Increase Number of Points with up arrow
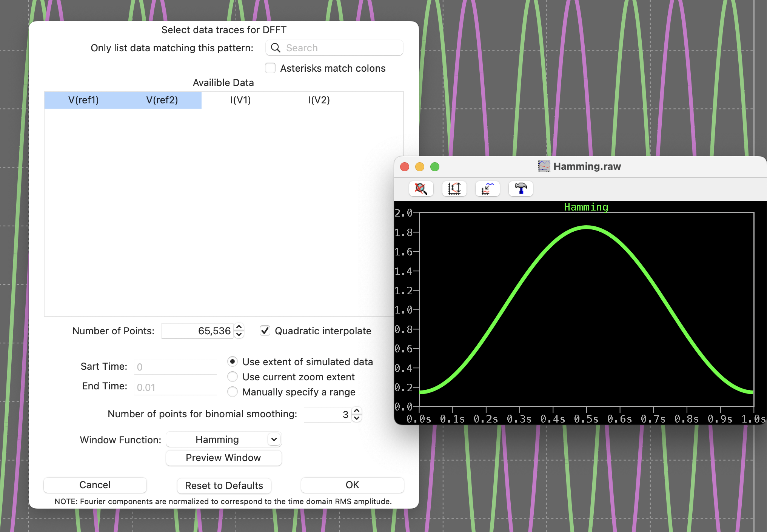 [239, 327]
